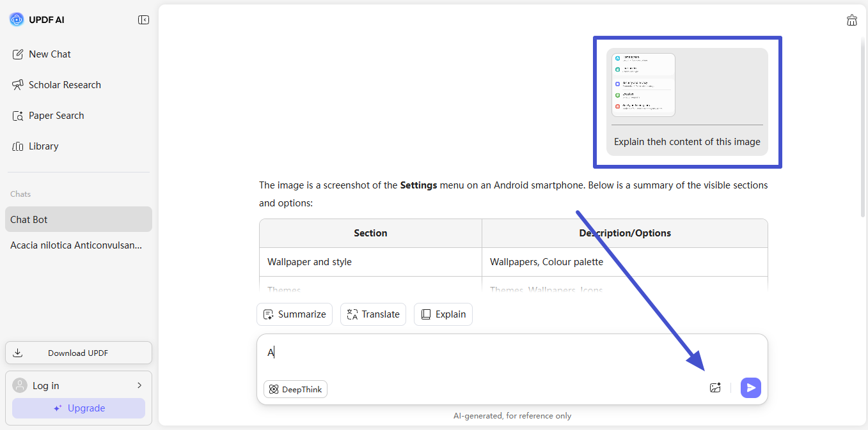Click the New Chat pencil icon
This screenshot has width=868, height=430.
click(18, 54)
